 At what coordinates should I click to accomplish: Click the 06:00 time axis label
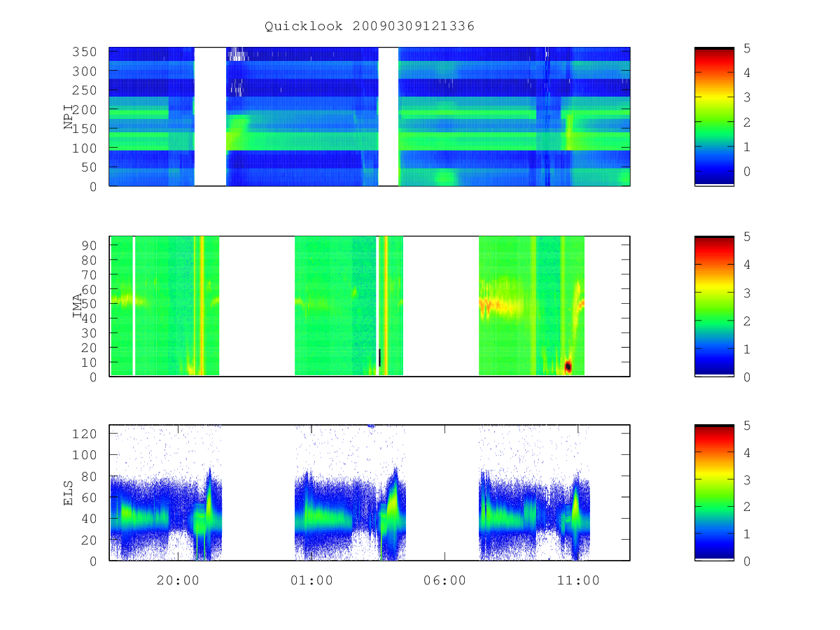tap(445, 580)
